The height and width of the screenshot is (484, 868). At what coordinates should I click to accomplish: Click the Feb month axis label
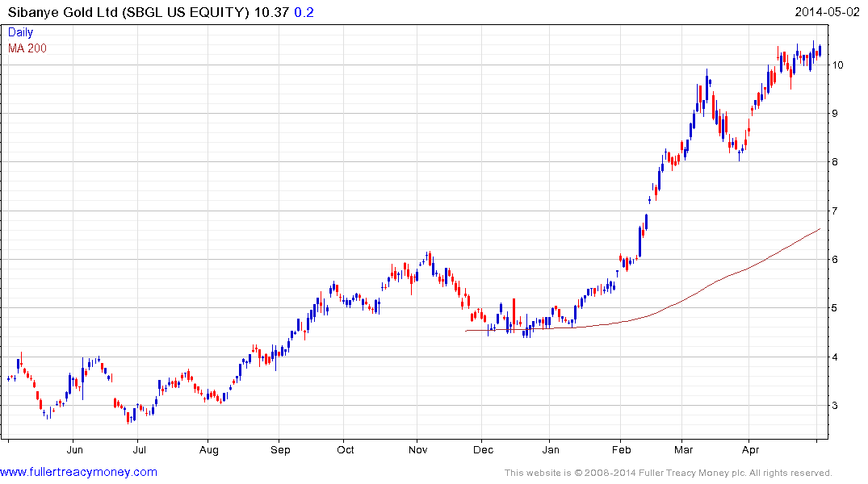click(621, 449)
